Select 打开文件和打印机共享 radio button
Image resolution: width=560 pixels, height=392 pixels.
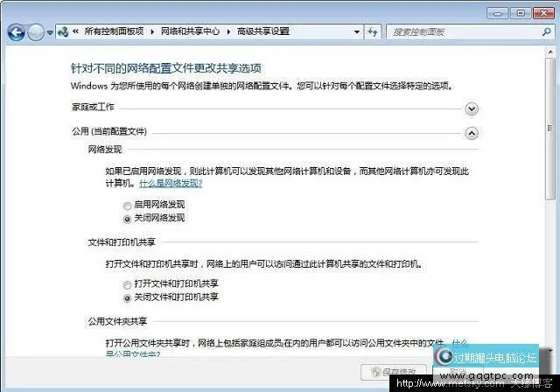point(127,285)
